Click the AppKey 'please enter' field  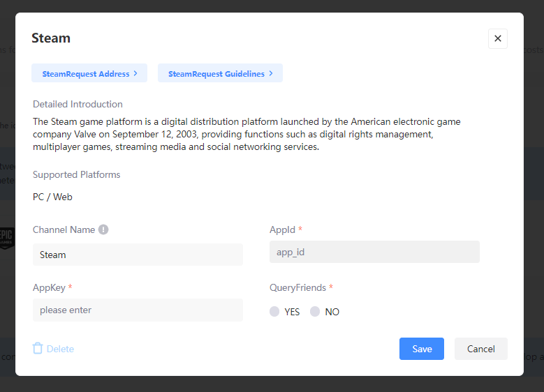point(138,310)
